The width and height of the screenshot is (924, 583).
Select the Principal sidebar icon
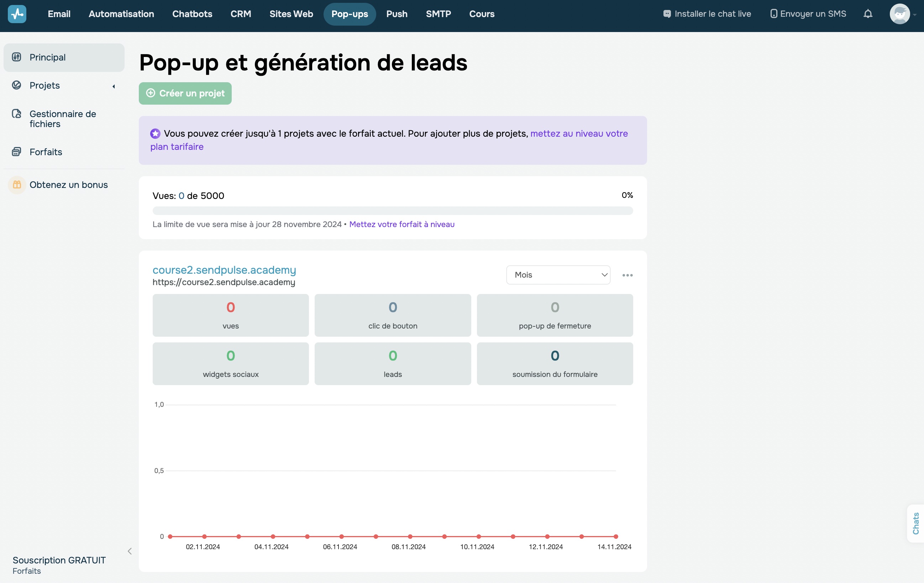tap(17, 57)
